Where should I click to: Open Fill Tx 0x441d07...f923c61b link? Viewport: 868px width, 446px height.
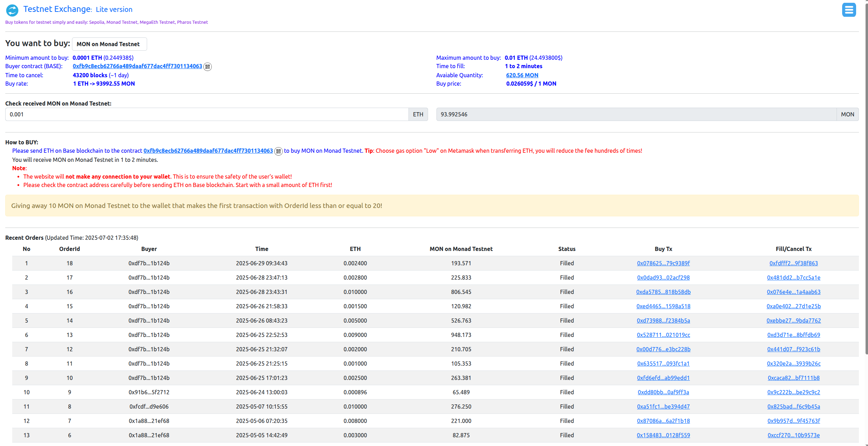(794, 349)
